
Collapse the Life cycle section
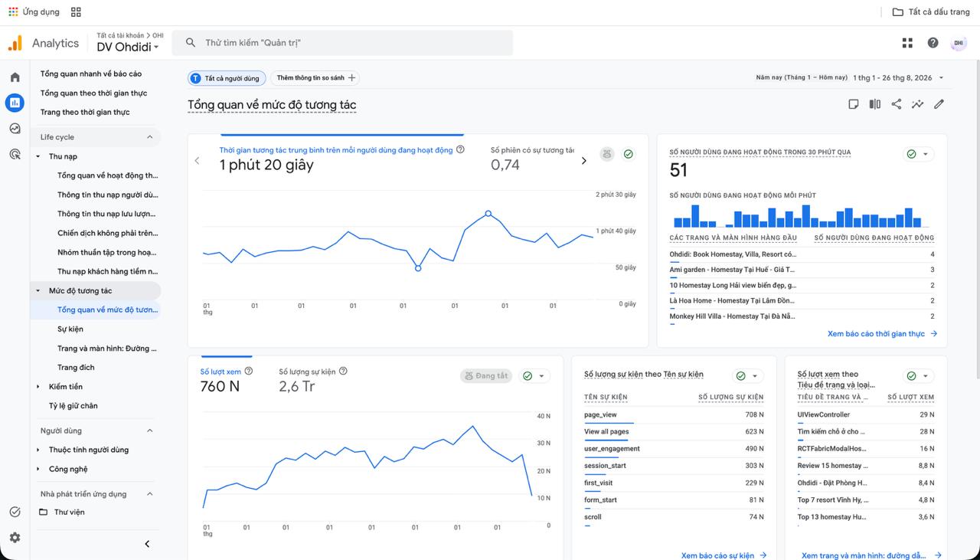[150, 137]
